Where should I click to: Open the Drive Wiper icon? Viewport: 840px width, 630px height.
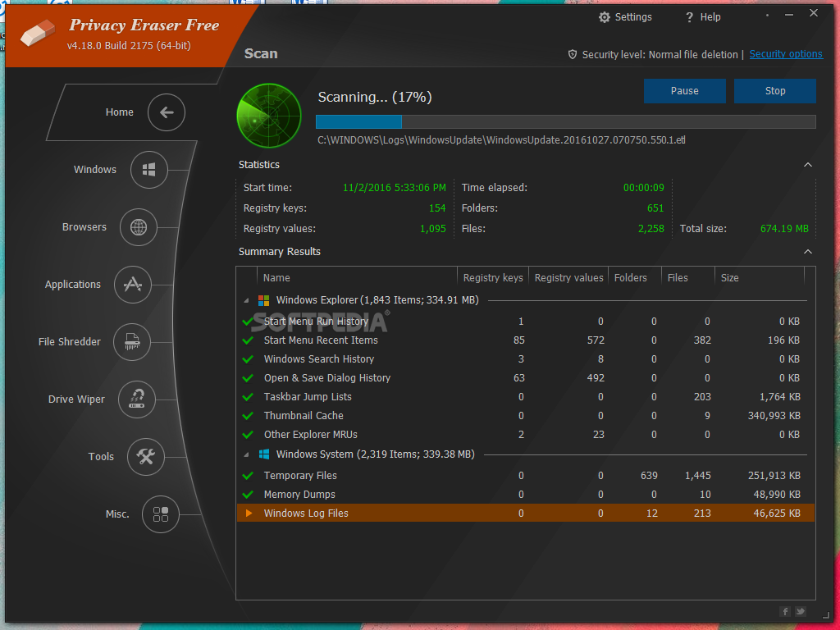click(137, 399)
